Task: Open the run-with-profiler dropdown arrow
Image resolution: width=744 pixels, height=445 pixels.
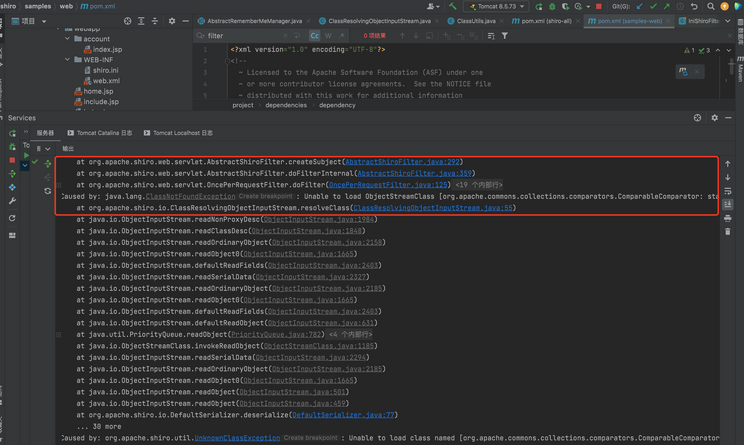Action: pos(588,7)
